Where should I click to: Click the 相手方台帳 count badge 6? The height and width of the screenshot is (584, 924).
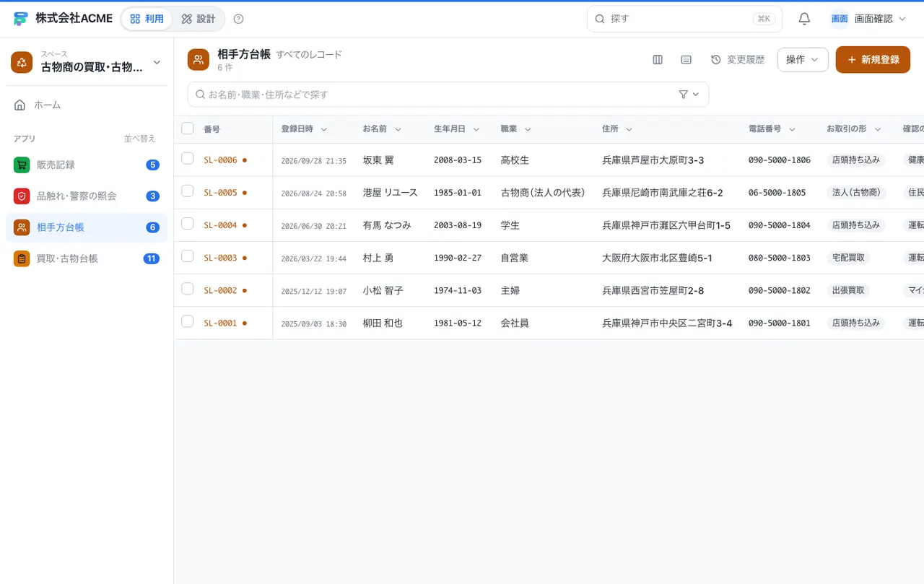(152, 227)
